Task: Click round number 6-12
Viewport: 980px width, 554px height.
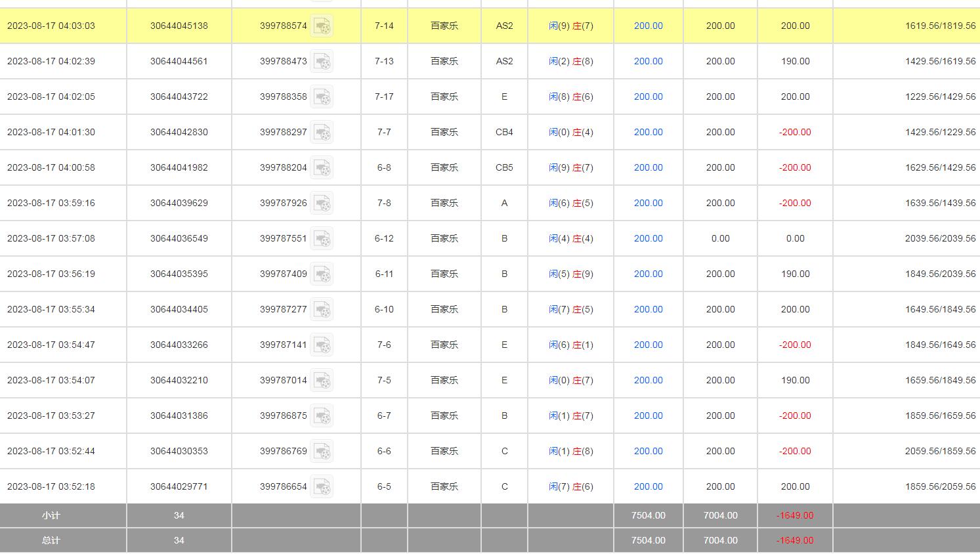Action: (384, 238)
